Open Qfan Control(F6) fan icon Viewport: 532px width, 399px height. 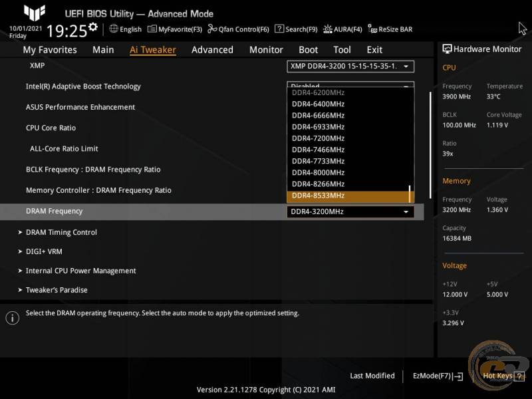tap(212, 29)
